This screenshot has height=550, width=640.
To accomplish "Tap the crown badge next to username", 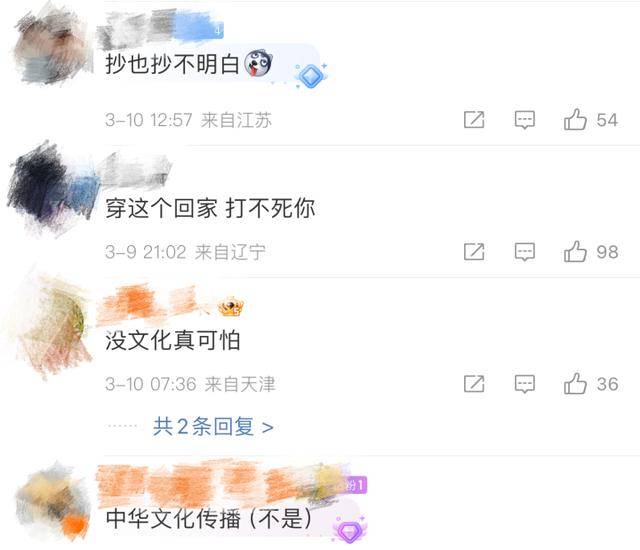I will pyautogui.click(x=231, y=307).
